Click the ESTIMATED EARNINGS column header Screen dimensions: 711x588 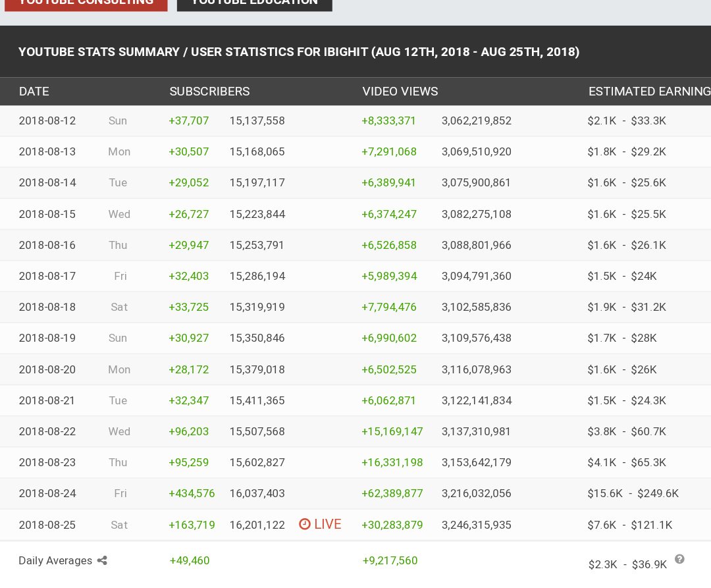tap(649, 92)
